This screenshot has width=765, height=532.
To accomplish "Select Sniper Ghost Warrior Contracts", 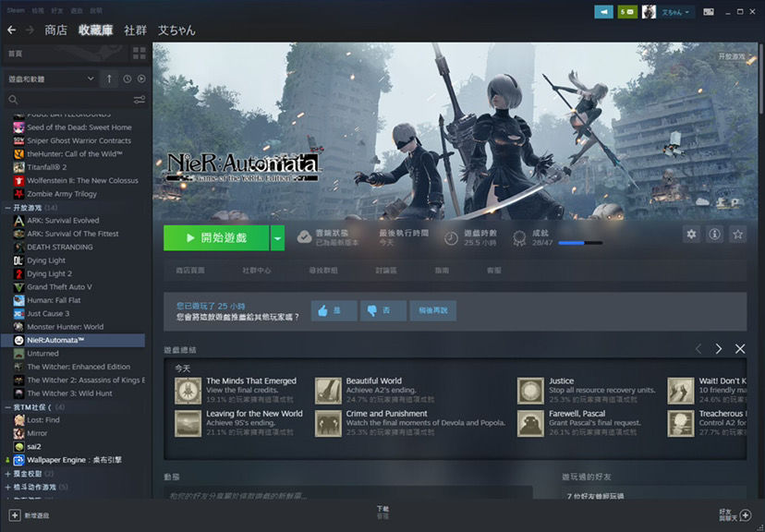I will pos(79,140).
